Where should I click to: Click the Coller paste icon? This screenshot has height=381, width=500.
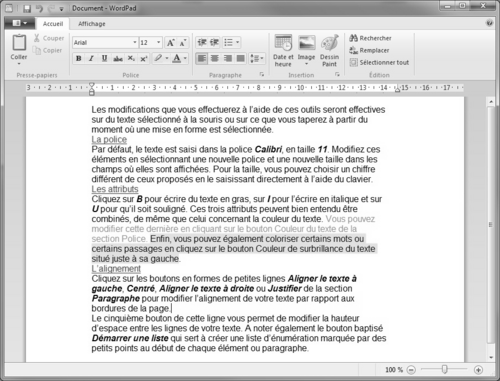(x=19, y=43)
